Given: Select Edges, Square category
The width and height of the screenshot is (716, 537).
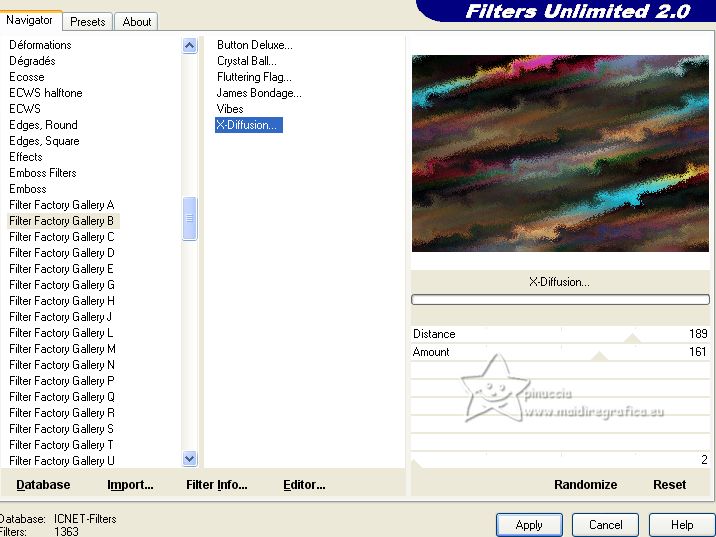Looking at the screenshot, I should (x=44, y=141).
